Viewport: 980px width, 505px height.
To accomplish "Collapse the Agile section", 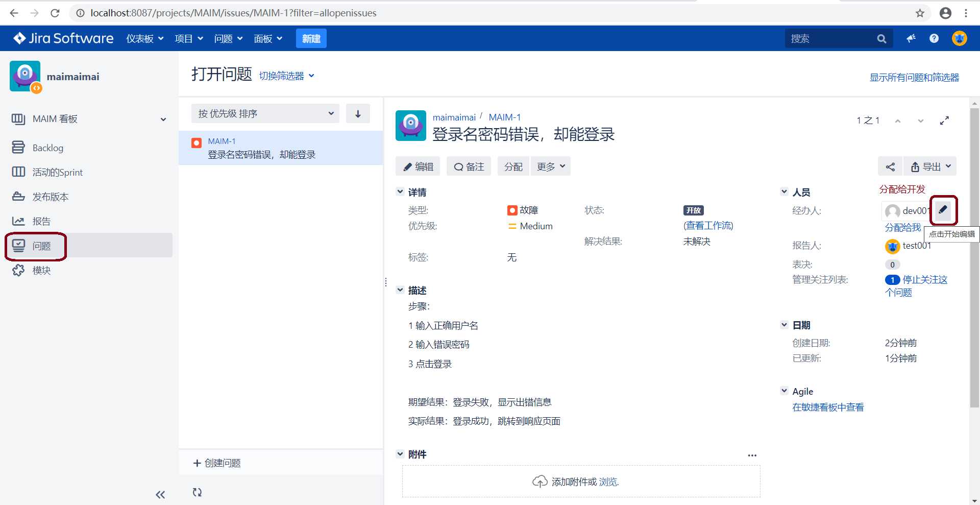I will click(784, 391).
